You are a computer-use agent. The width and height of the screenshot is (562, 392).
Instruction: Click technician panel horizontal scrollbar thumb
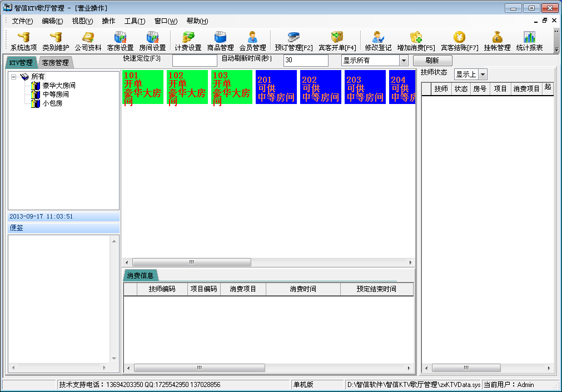466,368
